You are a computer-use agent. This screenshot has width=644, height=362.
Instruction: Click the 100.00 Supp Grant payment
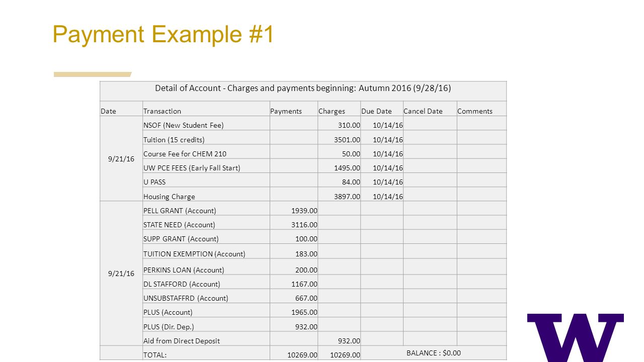(306, 239)
